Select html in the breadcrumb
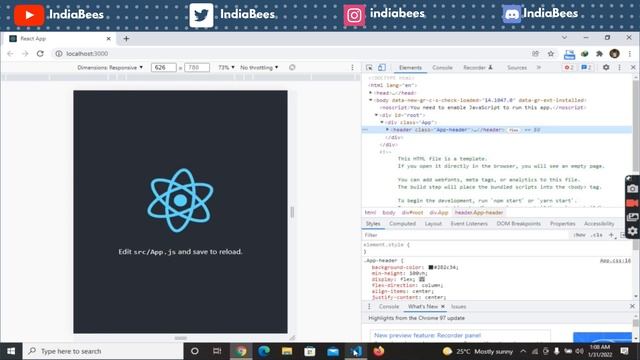Viewport: 640px width, 360px height. click(370, 213)
